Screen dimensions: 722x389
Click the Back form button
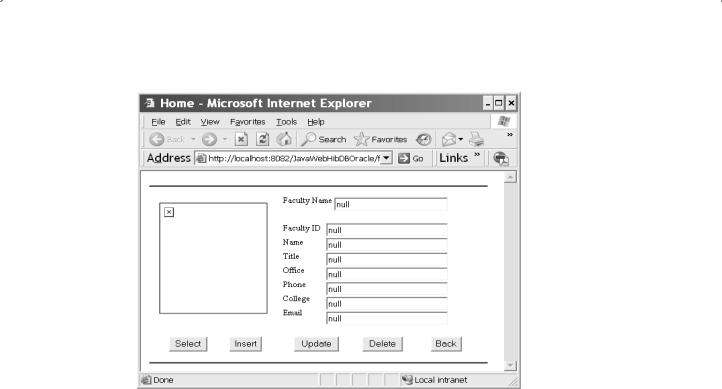446,344
